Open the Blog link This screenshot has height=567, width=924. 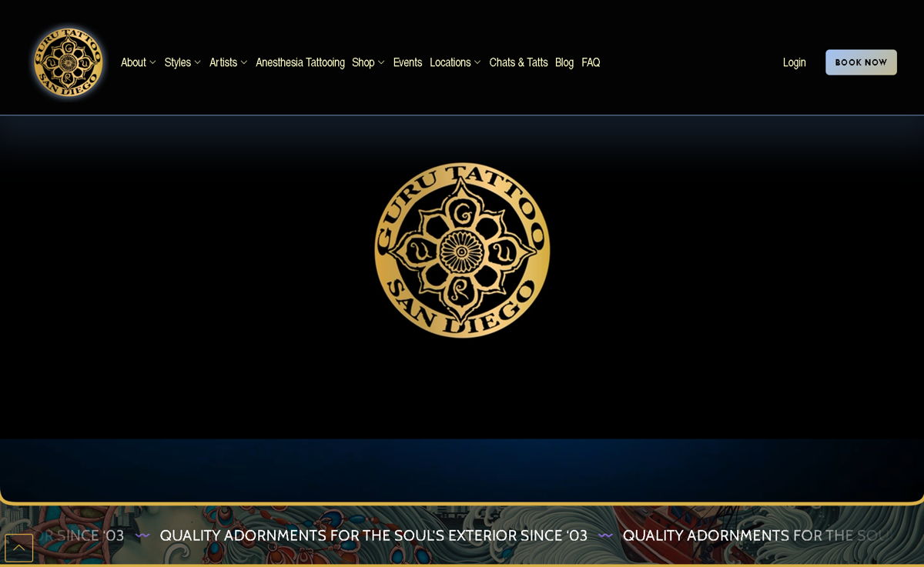click(x=564, y=62)
